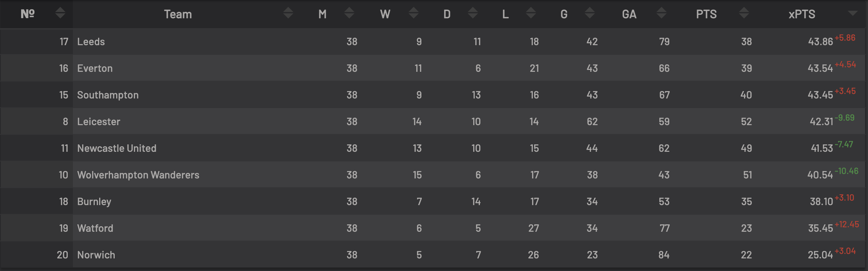Click sort arrows beside GA header
The height and width of the screenshot is (271, 868).
click(662, 13)
